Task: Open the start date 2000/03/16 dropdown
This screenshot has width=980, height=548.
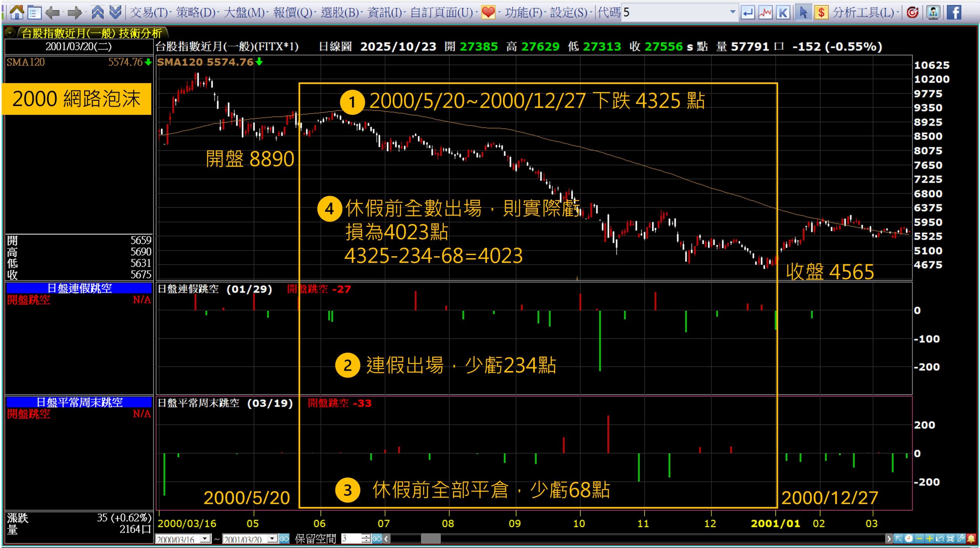Action: pyautogui.click(x=206, y=539)
